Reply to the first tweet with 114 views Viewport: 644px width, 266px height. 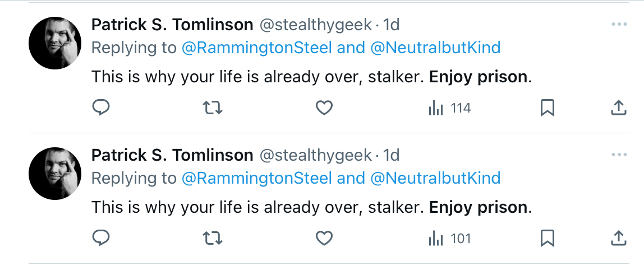point(100,108)
